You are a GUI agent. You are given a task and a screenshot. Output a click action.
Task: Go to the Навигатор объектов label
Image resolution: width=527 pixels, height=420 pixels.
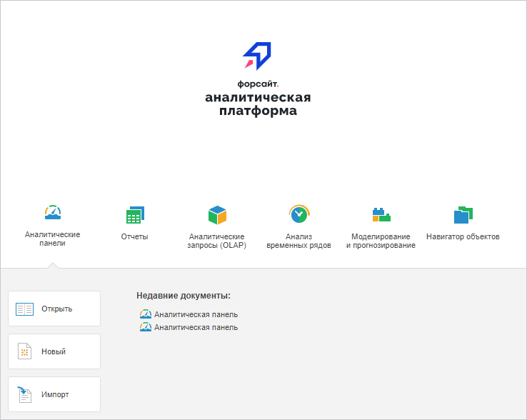click(463, 236)
